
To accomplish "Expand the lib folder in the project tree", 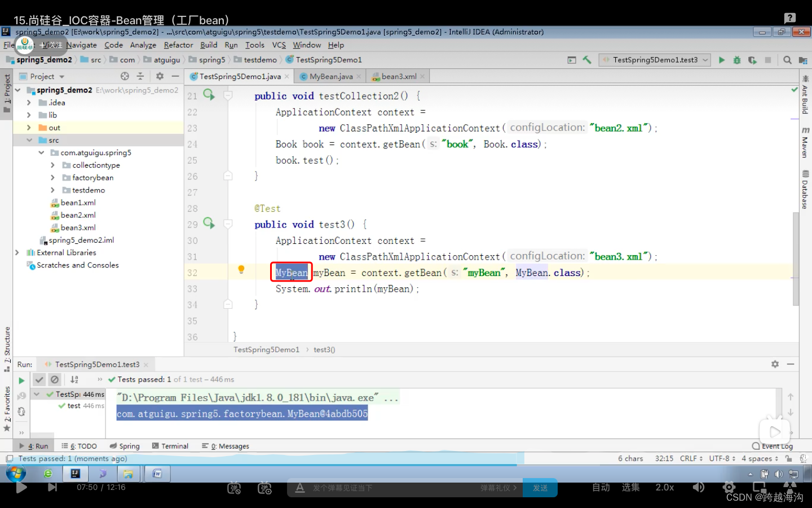I will 29,115.
